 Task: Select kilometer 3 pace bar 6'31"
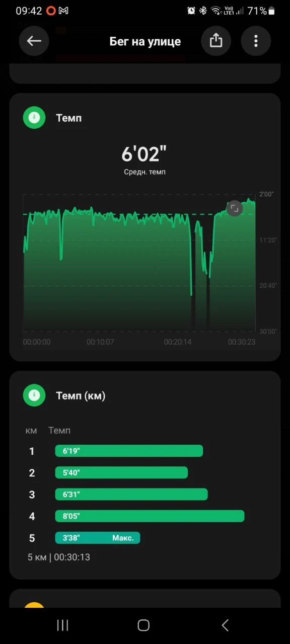pyautogui.click(x=131, y=494)
